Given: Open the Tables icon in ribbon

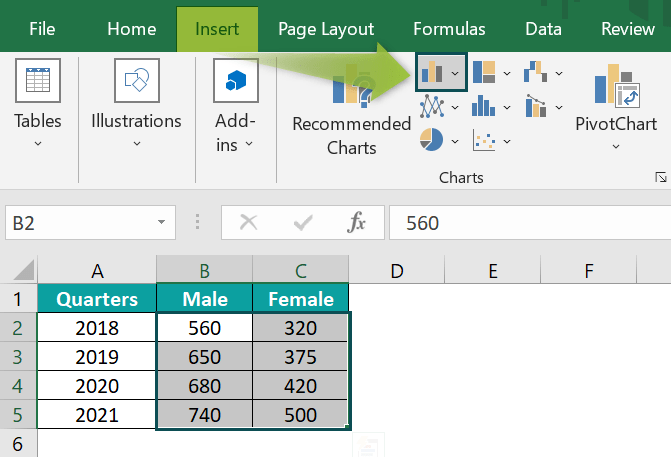Looking at the screenshot, I should pos(38,80).
